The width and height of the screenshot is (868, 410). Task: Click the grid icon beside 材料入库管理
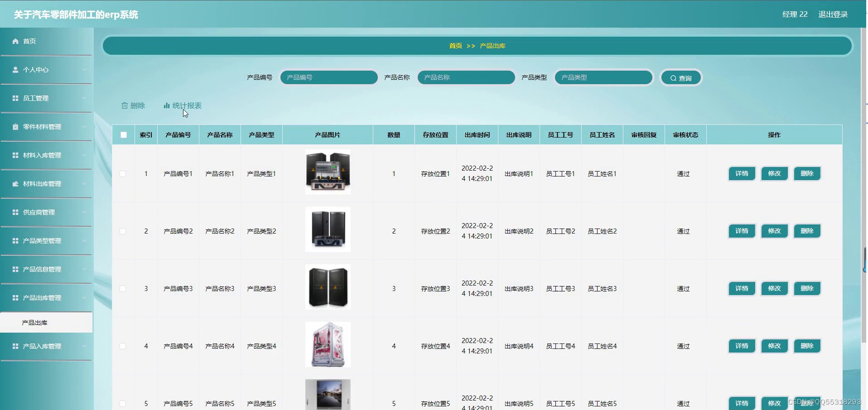click(x=15, y=155)
